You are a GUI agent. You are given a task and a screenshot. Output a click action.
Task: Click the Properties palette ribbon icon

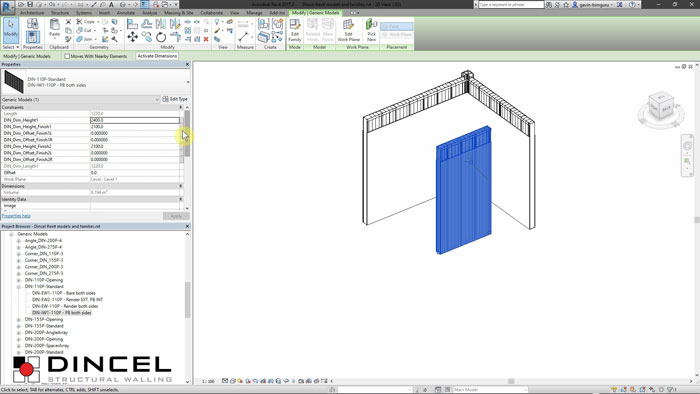point(33,37)
